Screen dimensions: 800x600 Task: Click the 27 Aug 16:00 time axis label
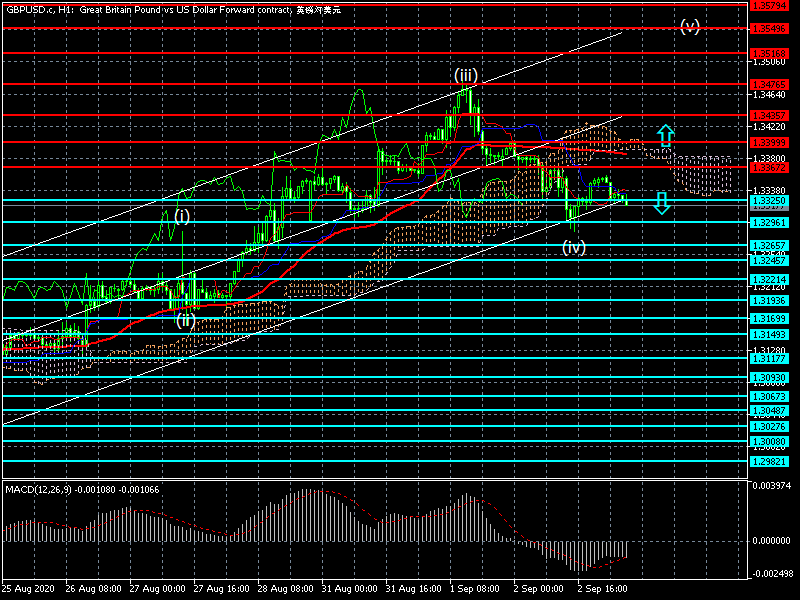[221, 589]
